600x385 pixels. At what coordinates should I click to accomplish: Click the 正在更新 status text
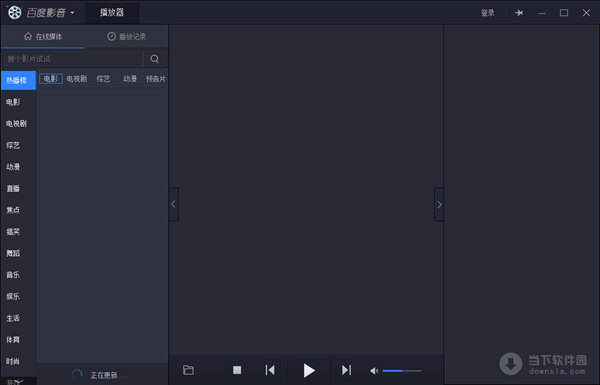(x=108, y=375)
